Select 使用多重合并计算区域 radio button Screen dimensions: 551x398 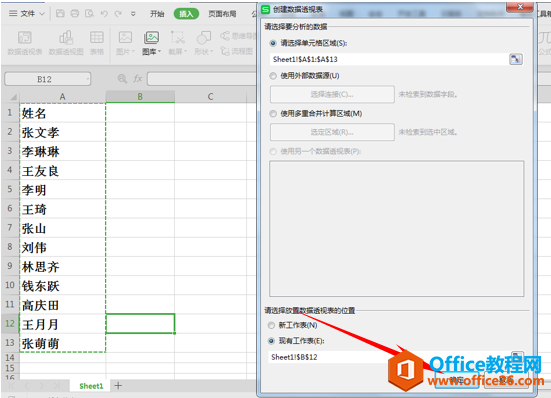(x=273, y=113)
